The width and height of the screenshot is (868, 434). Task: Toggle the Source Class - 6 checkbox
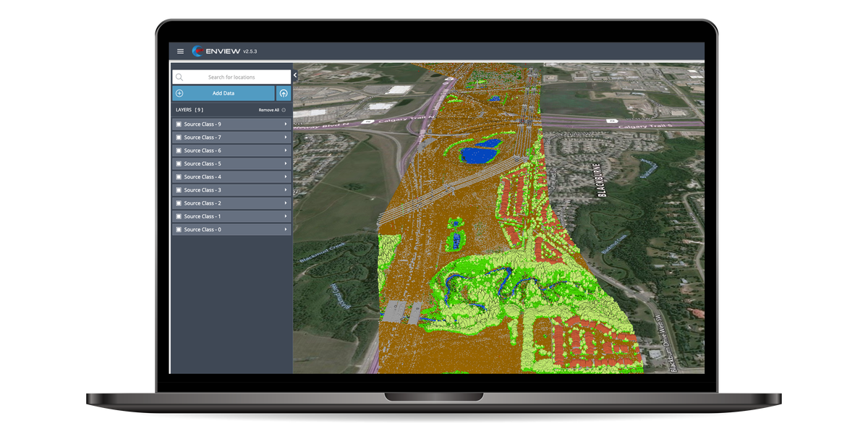[179, 150]
